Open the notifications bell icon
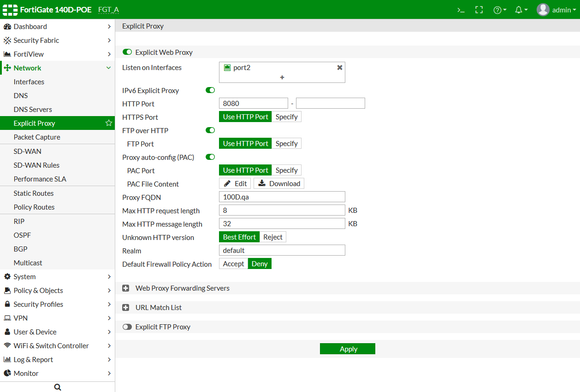The width and height of the screenshot is (580, 392). click(521, 10)
